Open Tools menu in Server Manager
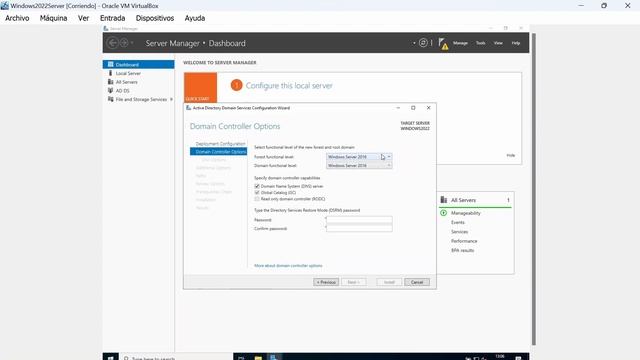The image size is (640, 360). point(480,43)
